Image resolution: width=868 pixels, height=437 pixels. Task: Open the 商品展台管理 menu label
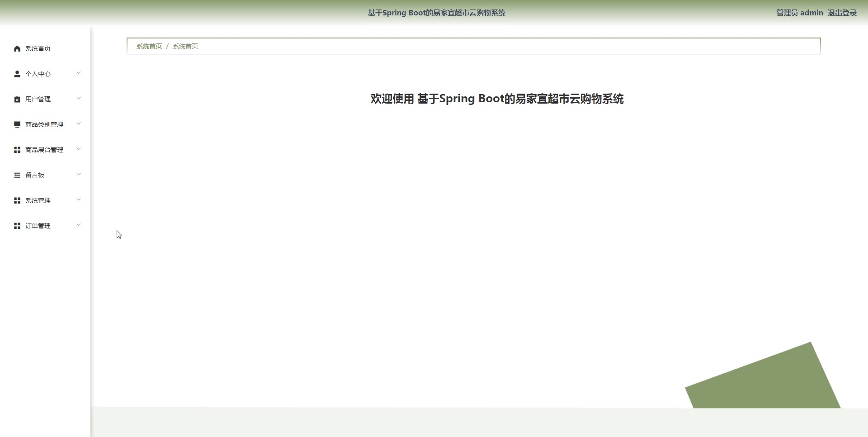44,150
